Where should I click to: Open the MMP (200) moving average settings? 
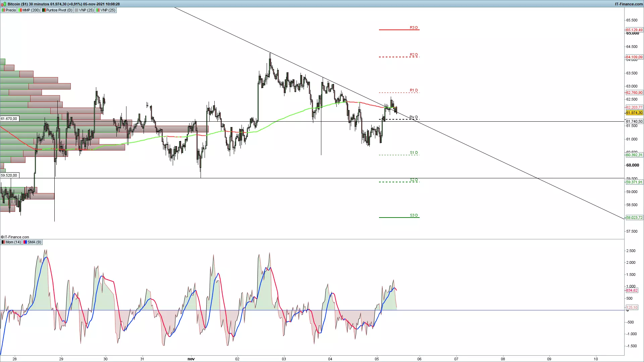pos(29,10)
